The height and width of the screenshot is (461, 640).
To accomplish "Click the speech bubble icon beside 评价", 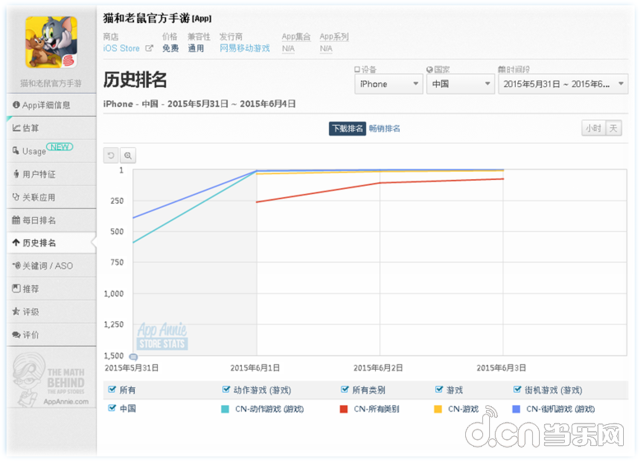I will point(16,335).
